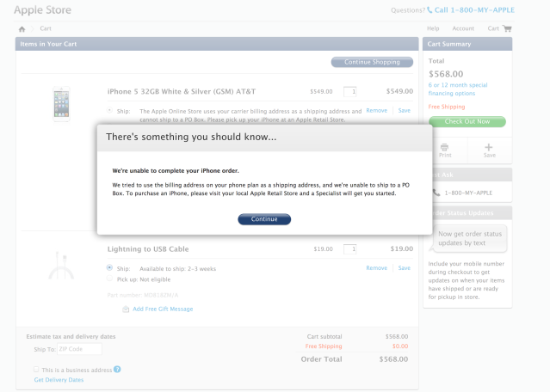Screen dimensions: 550x392
Task: Click the phone icon next to Call 1-800-MY-APPLE
Action: click(x=429, y=10)
